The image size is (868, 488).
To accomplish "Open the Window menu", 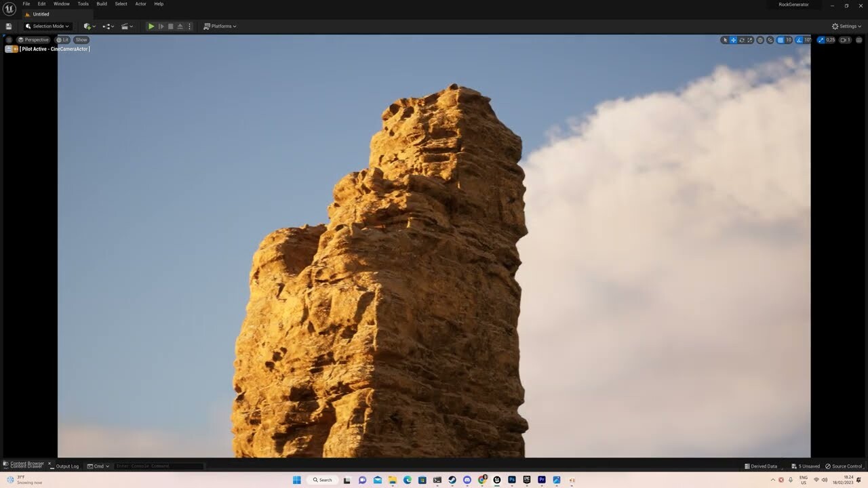I will pos(61,3).
